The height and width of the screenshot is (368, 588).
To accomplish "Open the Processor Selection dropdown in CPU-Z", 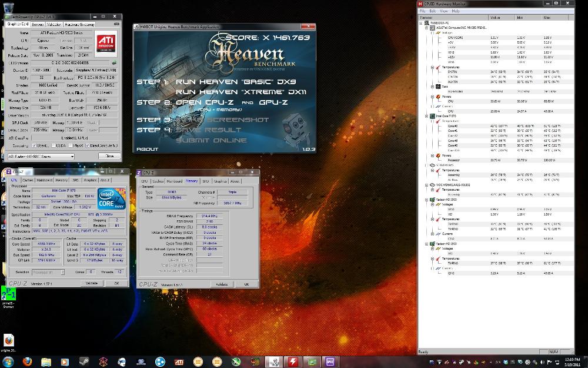I will pos(48,272).
